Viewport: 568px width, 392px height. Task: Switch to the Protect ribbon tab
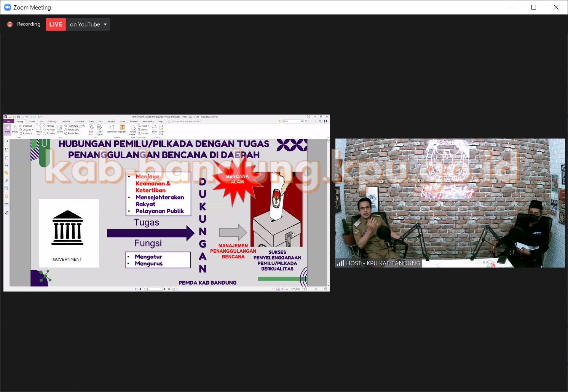pos(111,121)
